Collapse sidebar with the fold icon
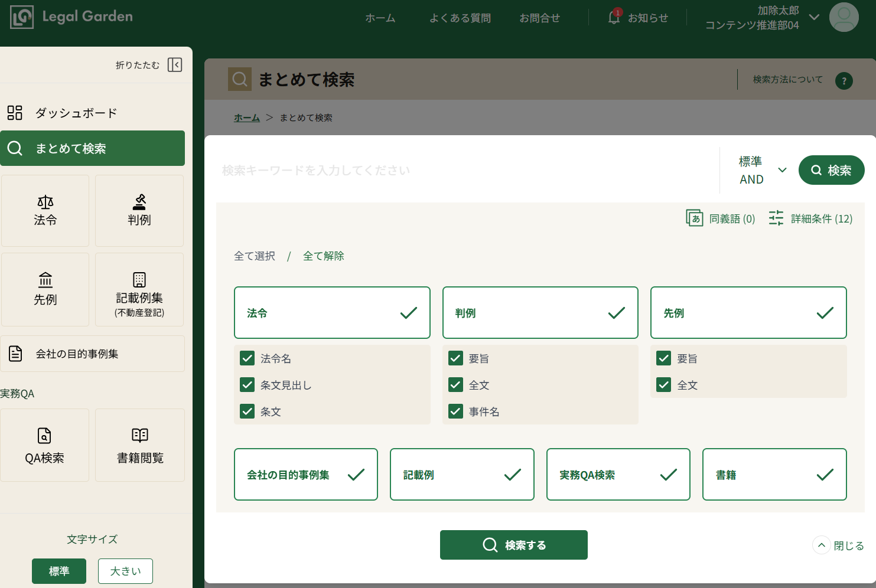 coord(175,65)
